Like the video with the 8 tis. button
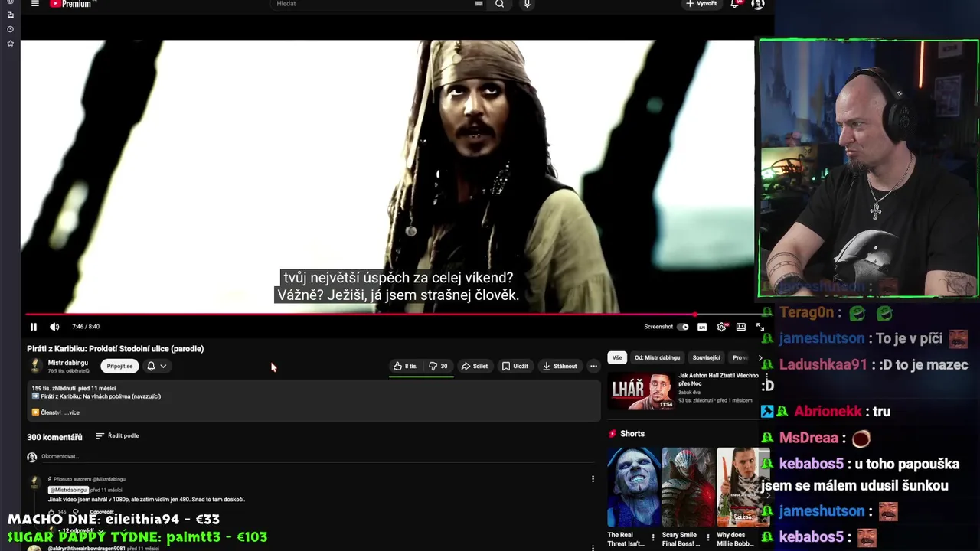Viewport: 980px width, 551px height. tap(405, 366)
